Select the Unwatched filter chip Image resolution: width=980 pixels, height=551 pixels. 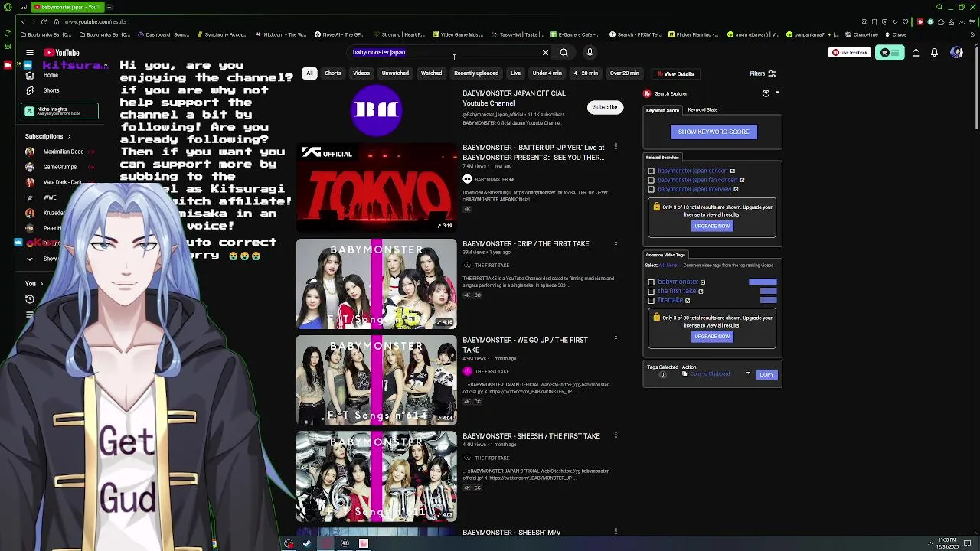coord(395,73)
